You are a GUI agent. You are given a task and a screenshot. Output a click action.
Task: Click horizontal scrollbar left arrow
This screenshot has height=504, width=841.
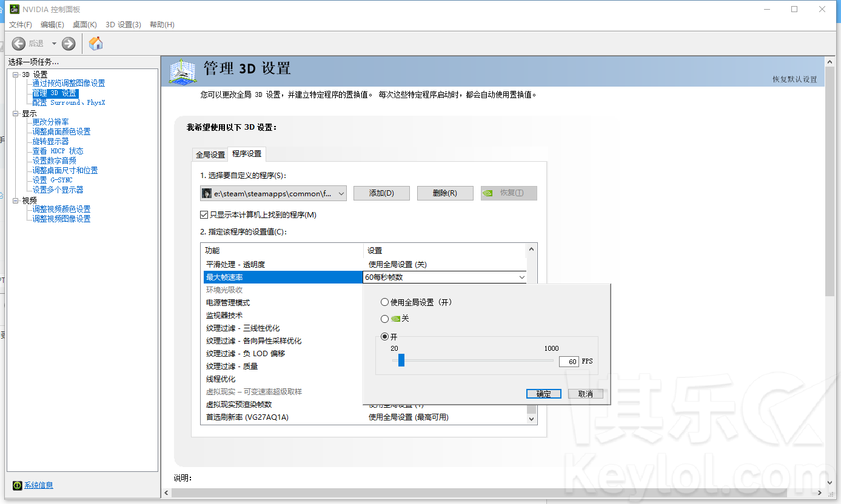(166, 493)
